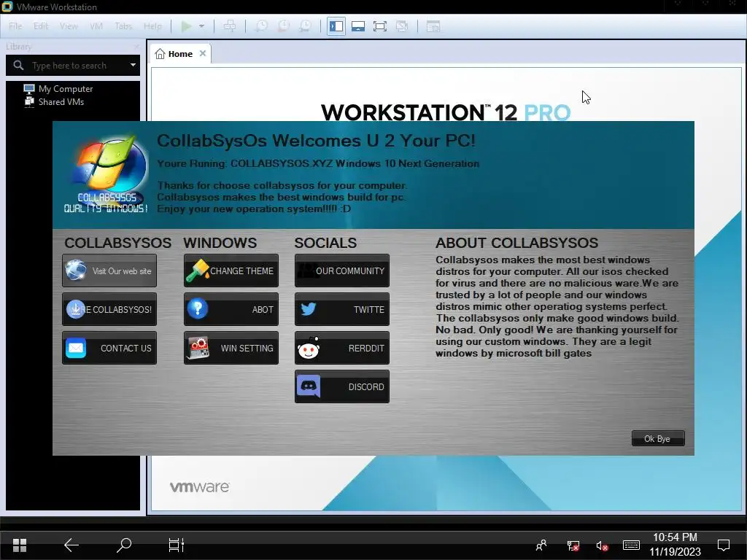
Task: Expand the library search dropdown arrow
Action: click(x=133, y=65)
